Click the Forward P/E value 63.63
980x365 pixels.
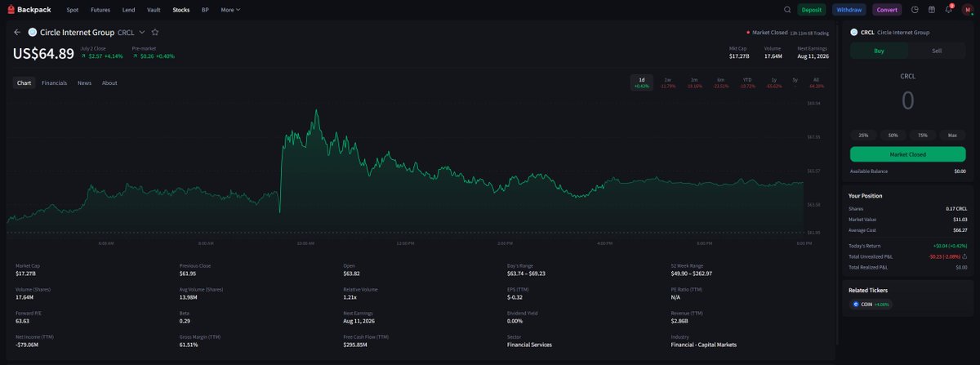[x=23, y=321]
